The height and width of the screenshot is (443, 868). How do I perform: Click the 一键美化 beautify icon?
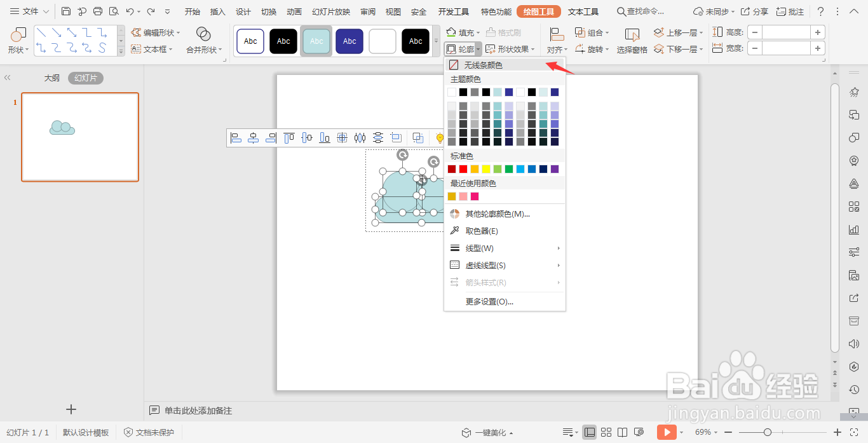click(465, 432)
